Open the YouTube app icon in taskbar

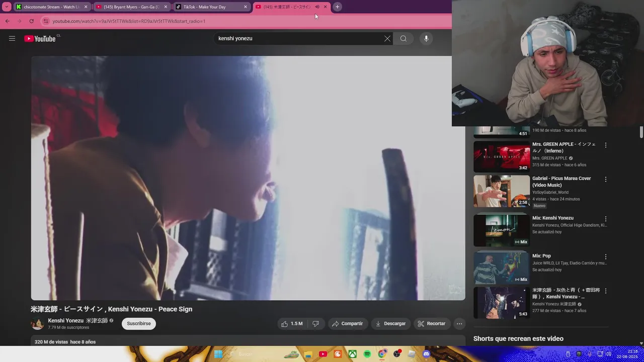pyautogui.click(x=323, y=354)
